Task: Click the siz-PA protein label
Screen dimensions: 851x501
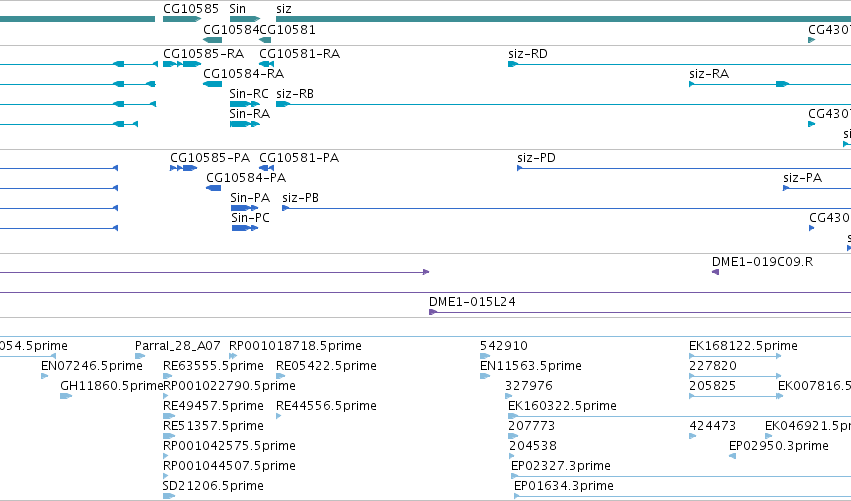Action: tap(802, 178)
